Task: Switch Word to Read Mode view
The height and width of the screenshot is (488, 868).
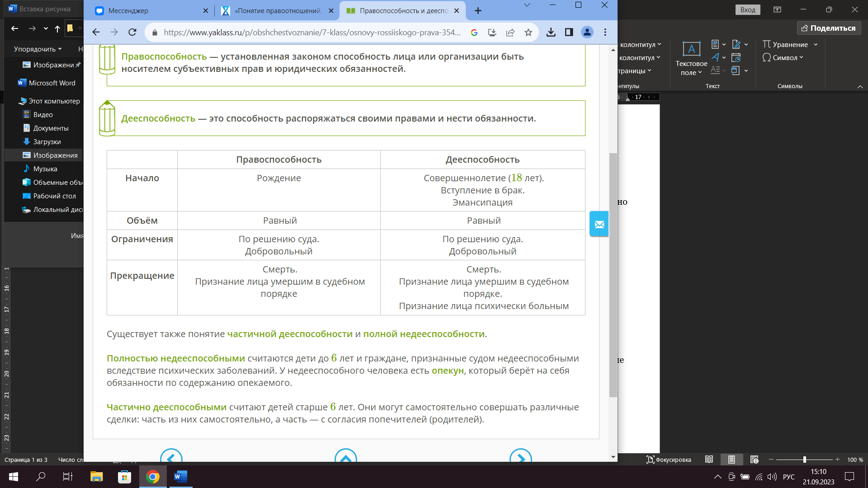Action: [709, 460]
